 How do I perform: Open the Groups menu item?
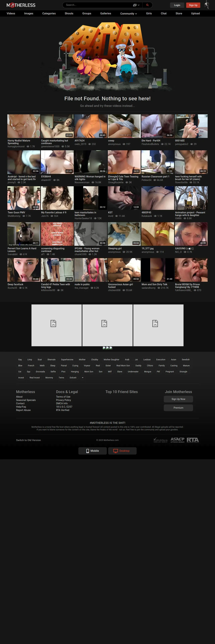(87, 14)
